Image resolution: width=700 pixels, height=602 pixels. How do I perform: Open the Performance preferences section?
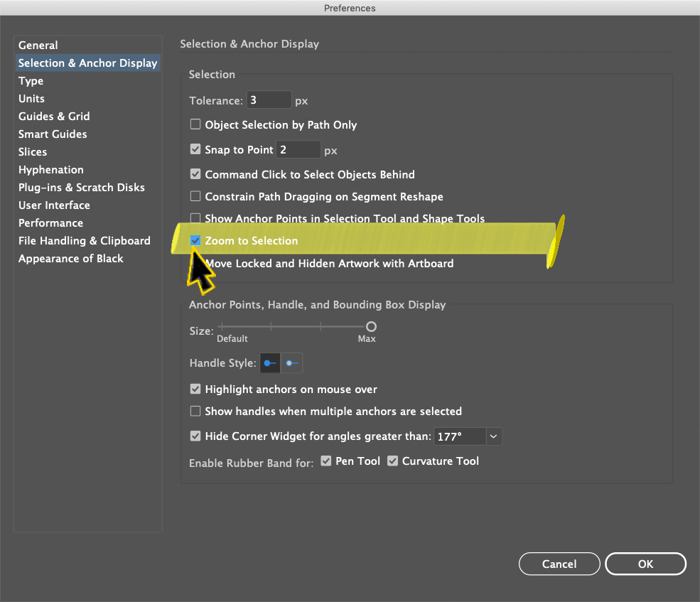point(50,222)
